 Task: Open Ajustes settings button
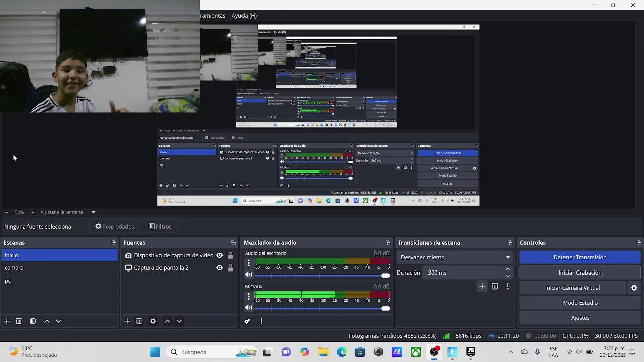(x=580, y=318)
